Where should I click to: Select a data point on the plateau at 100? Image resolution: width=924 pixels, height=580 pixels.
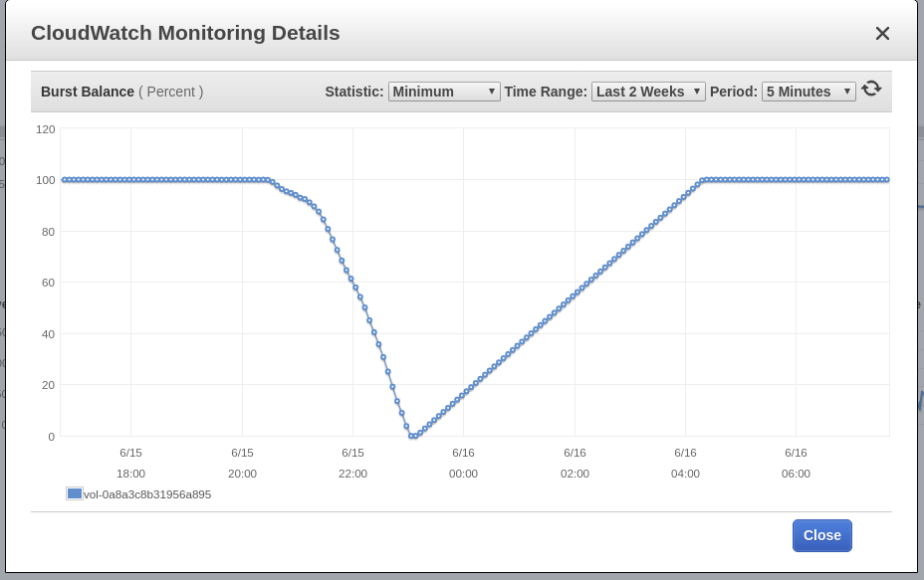coord(149,180)
